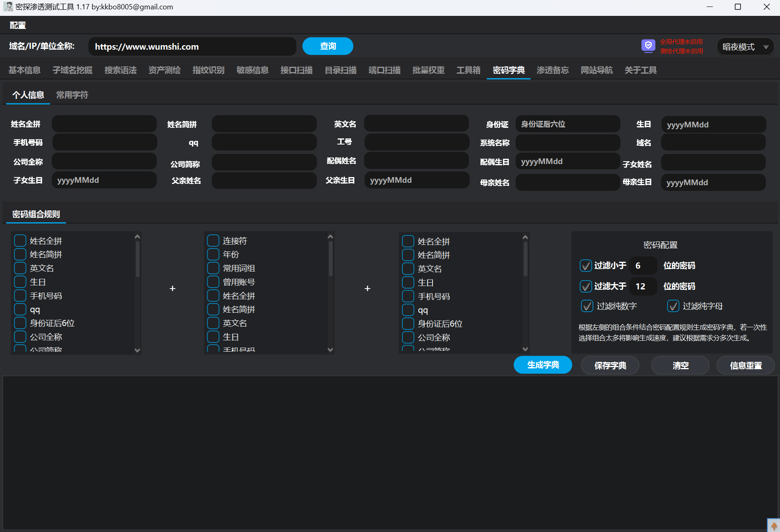Click scroll-down arrow of the left rule list
The height and width of the screenshot is (532, 780).
[x=137, y=350]
